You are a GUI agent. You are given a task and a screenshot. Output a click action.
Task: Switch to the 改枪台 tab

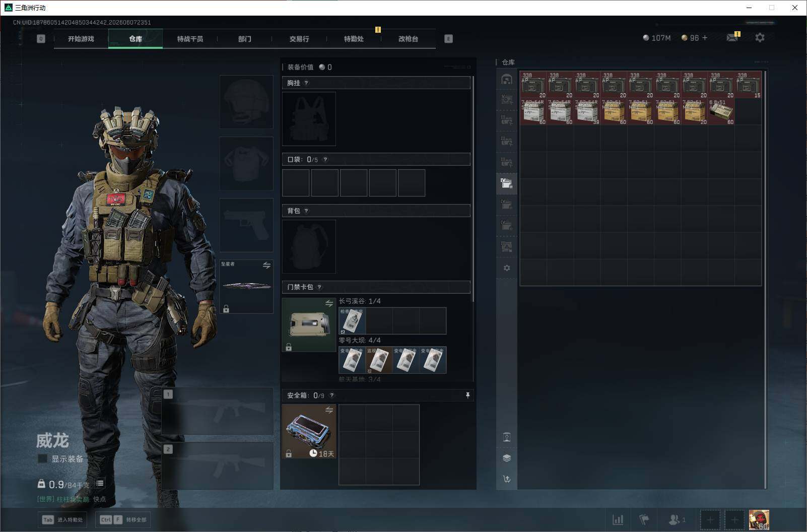point(408,39)
